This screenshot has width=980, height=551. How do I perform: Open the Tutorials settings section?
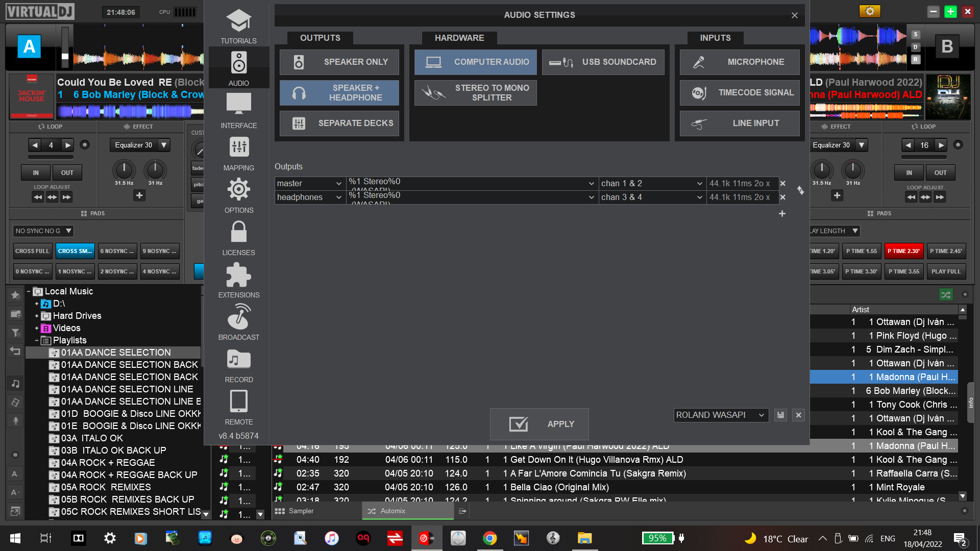click(238, 26)
